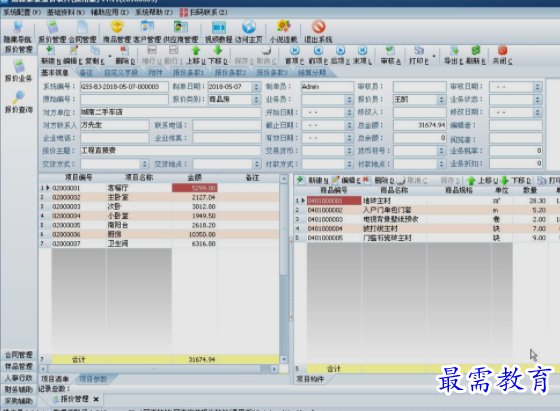Open the 交易货币 dropdown

[350, 151]
